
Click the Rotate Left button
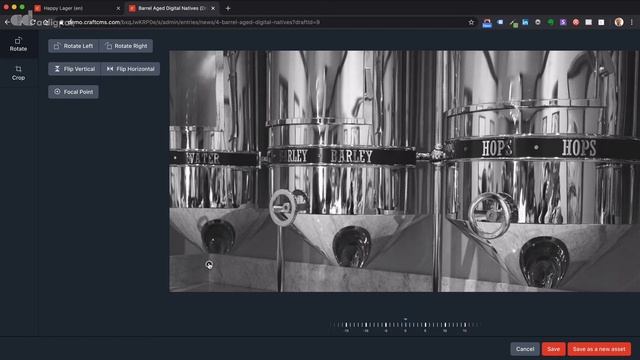coord(74,46)
